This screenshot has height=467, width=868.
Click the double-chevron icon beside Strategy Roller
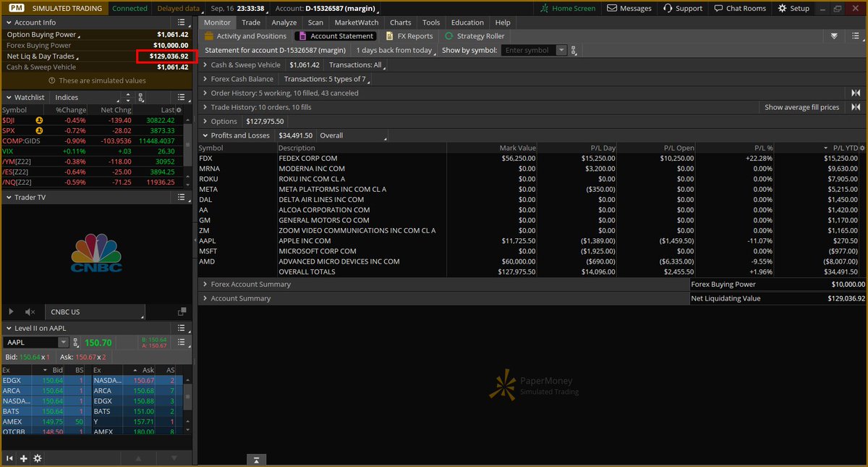[834, 35]
